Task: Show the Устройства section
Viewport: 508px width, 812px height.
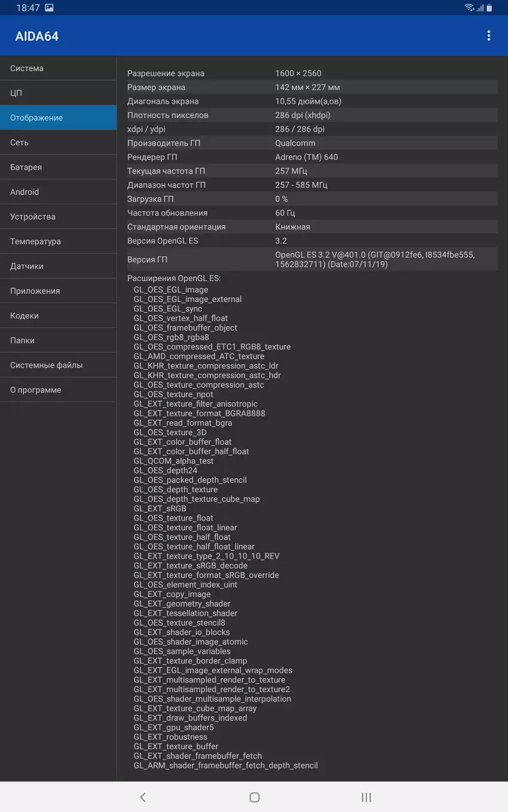Action: 58,217
